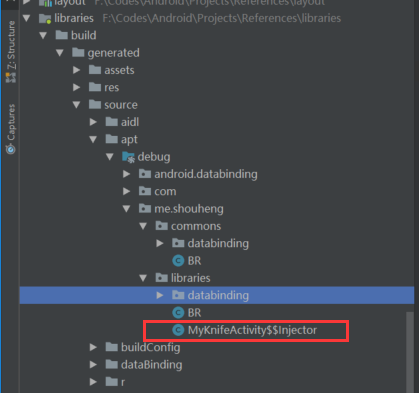Collapse the apt folder arrow
The image size is (419, 393).
click(93, 139)
